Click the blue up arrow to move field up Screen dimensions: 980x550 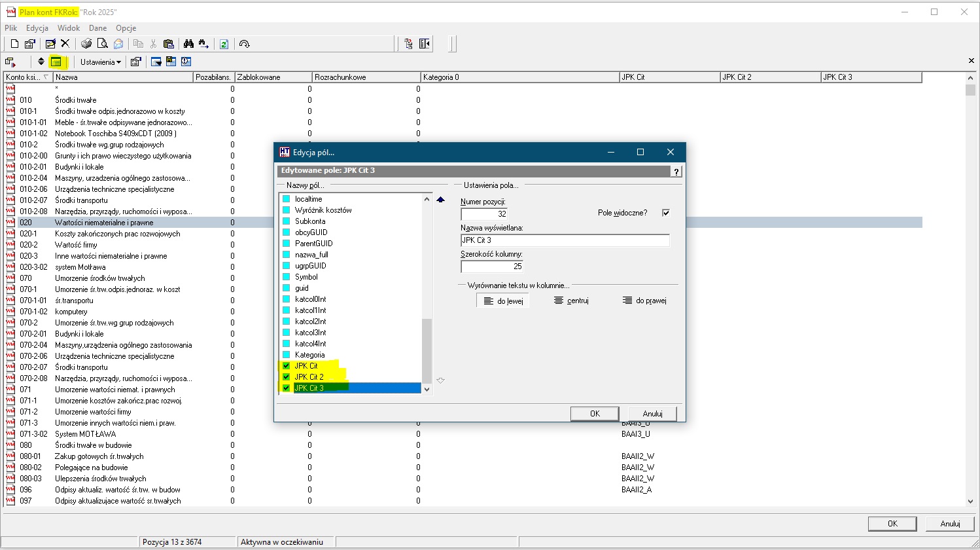[x=440, y=200]
